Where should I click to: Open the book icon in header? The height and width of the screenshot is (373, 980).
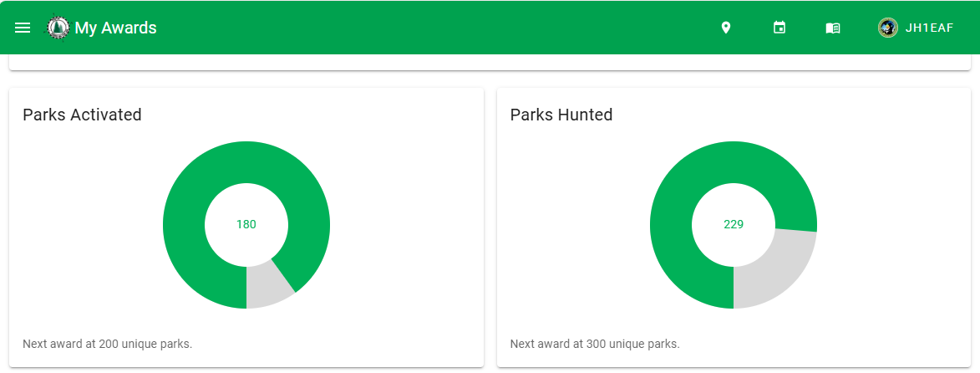(833, 28)
